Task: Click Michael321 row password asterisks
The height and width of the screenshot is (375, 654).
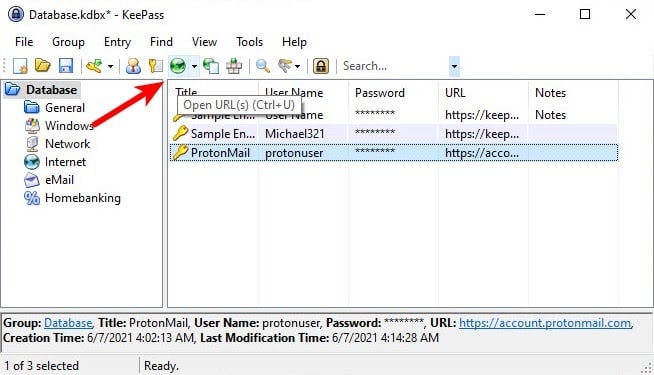Action: (375, 132)
